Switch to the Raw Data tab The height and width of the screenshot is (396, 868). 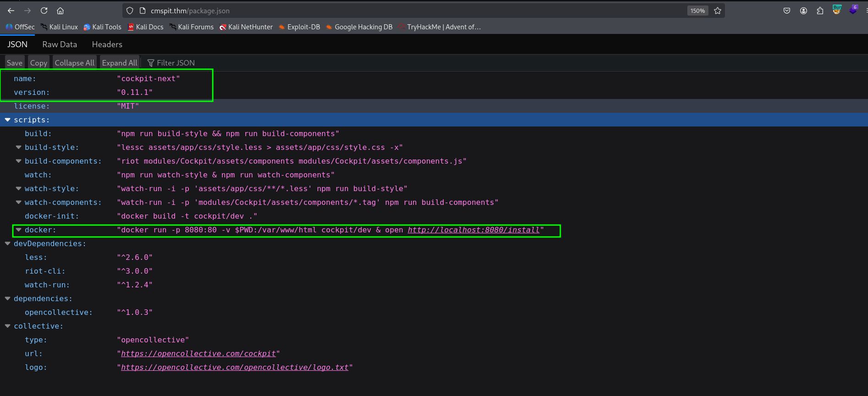60,44
